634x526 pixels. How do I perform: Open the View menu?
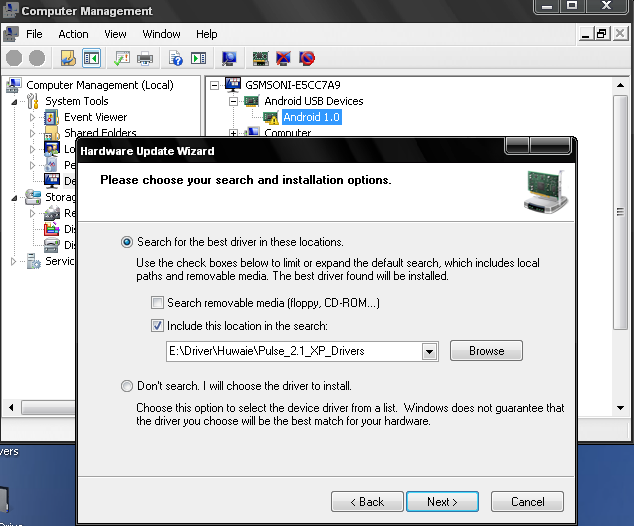[115, 34]
